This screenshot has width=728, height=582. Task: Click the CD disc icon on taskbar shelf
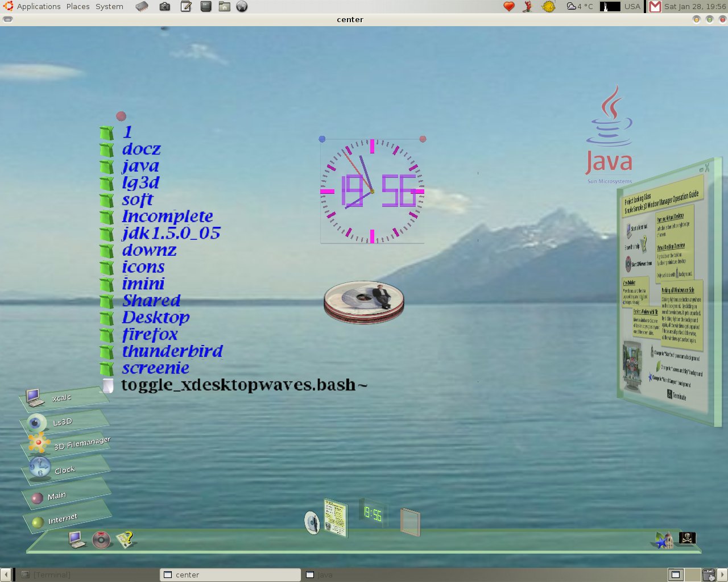[101, 539]
